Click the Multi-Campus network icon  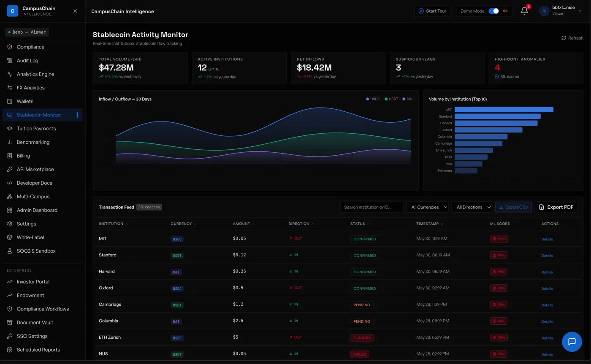pos(10,197)
